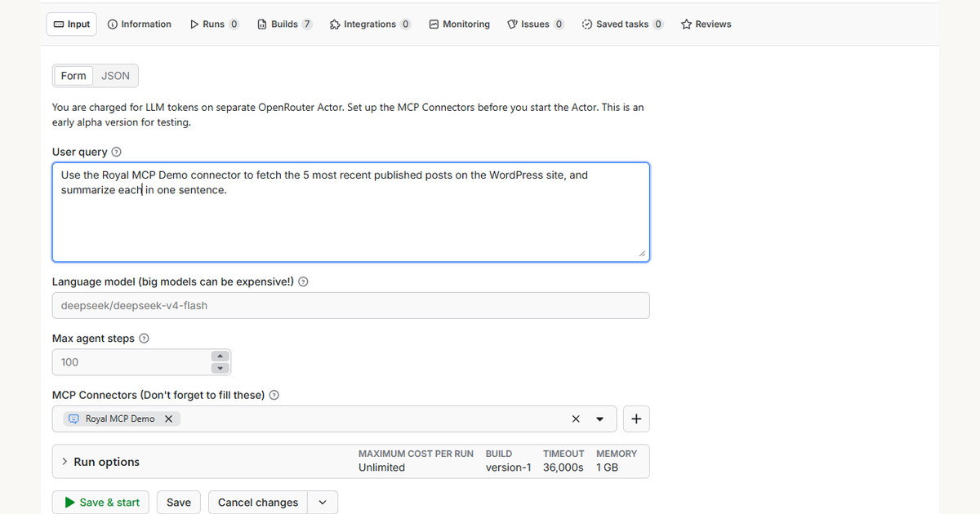Switch to the Builds tab
980x514 pixels.
click(284, 24)
